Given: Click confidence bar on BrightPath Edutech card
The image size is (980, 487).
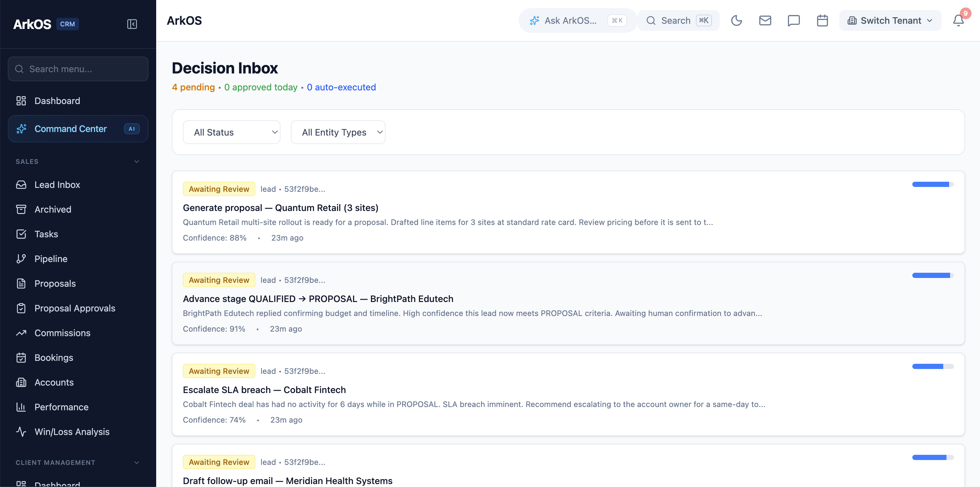Looking at the screenshot, I should 933,275.
